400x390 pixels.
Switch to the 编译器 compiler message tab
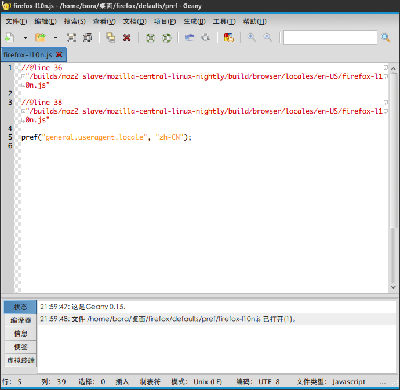tap(20, 320)
